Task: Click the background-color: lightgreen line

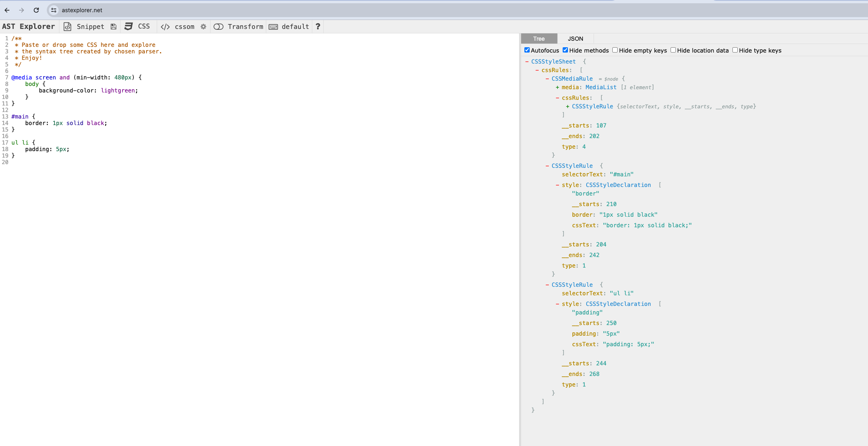Action: click(88, 90)
